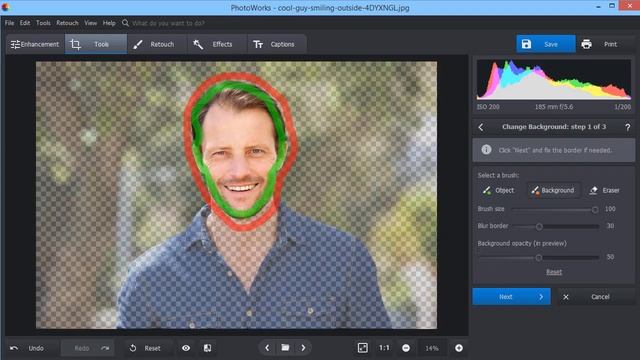Click the Redo button
This screenshot has height=360, width=640.
coord(88,348)
